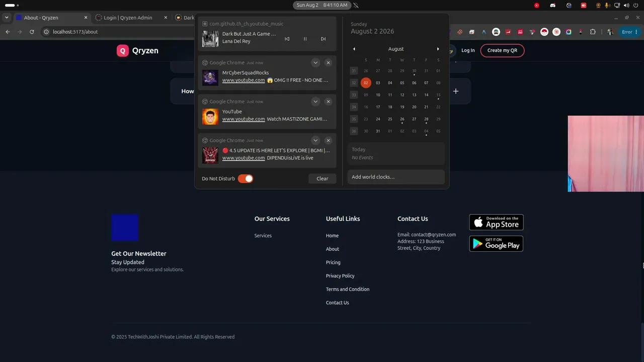The image size is (644, 362).
Task: Open Pricing footer link
Action: coord(333,262)
